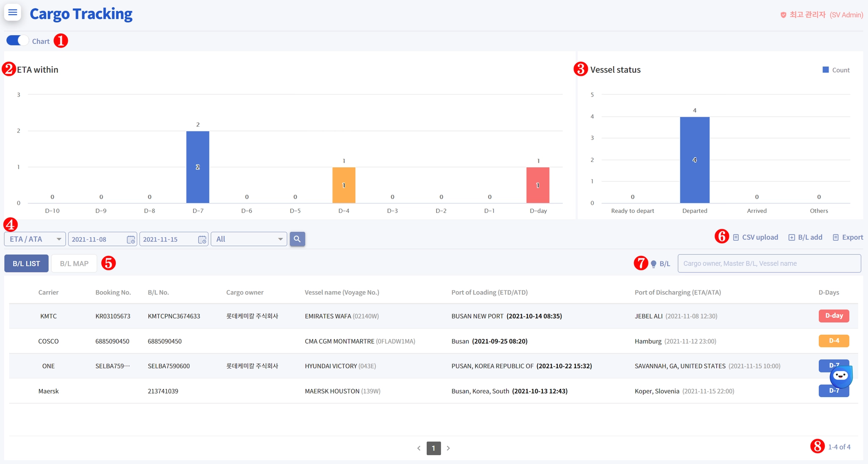The image size is (868, 464).
Task: Focus the Cargo owner search field
Action: tap(769, 264)
